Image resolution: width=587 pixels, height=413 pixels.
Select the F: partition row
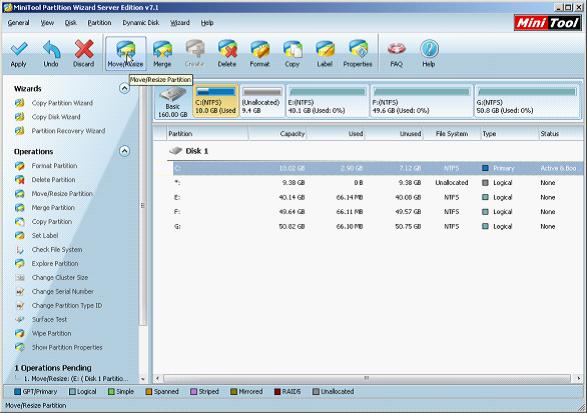tap(378, 212)
